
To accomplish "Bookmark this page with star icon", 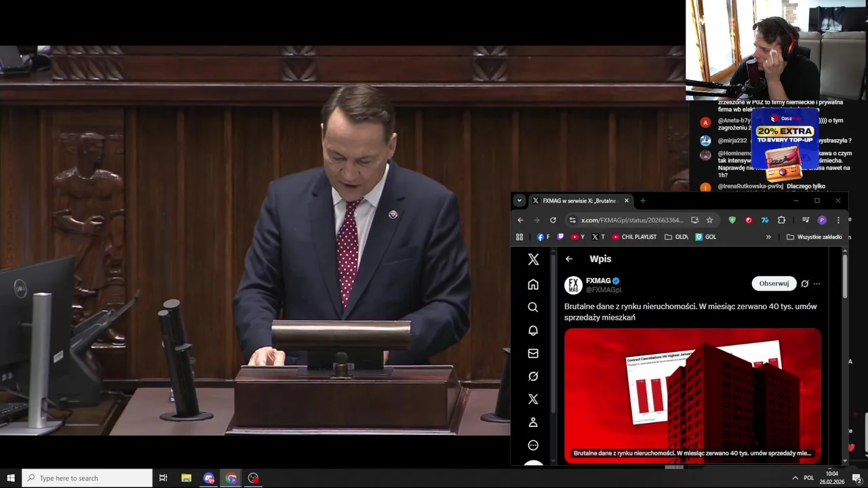I will [709, 220].
